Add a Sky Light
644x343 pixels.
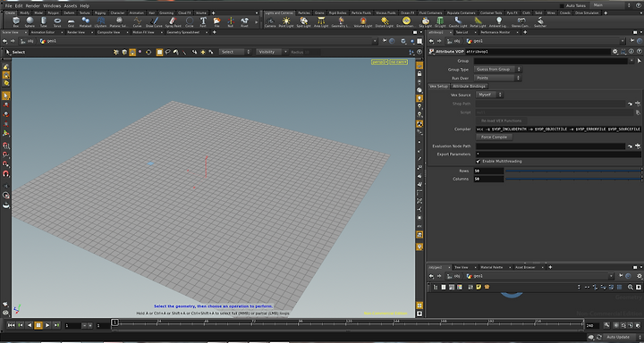pos(426,21)
